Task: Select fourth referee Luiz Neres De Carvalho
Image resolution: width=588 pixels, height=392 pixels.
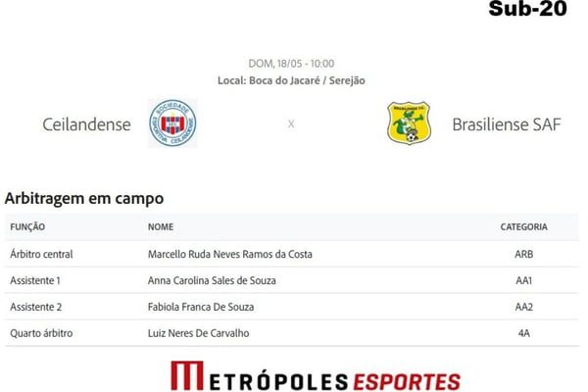Action: 198,333
